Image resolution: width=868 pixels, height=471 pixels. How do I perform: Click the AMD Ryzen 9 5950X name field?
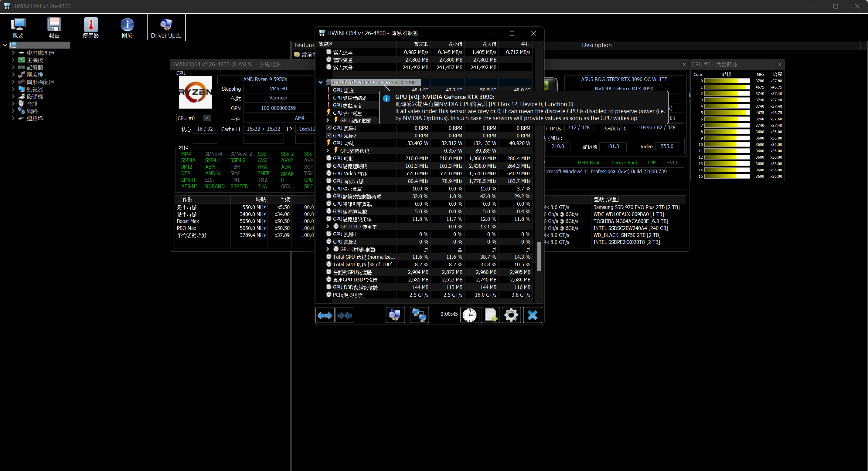click(265, 79)
